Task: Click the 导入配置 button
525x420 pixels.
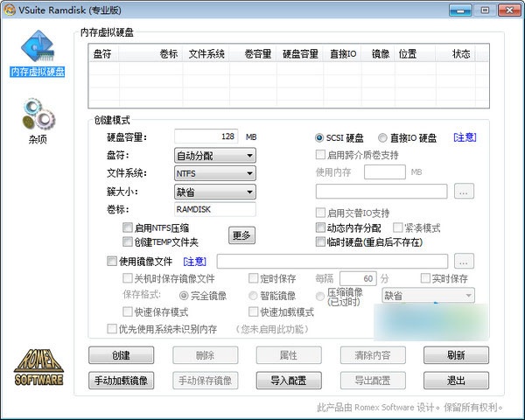Action: [x=288, y=381]
